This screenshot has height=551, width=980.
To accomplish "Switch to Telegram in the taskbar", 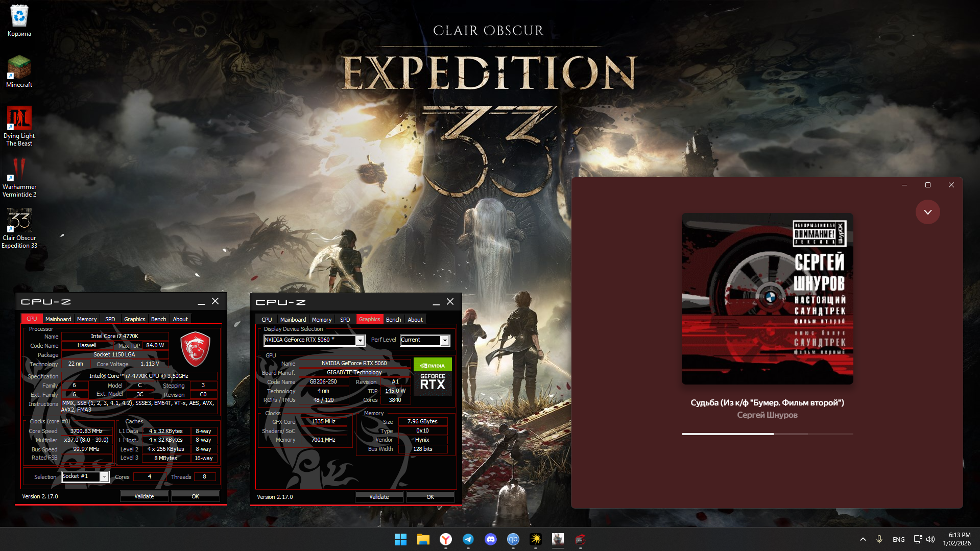I will (x=468, y=539).
